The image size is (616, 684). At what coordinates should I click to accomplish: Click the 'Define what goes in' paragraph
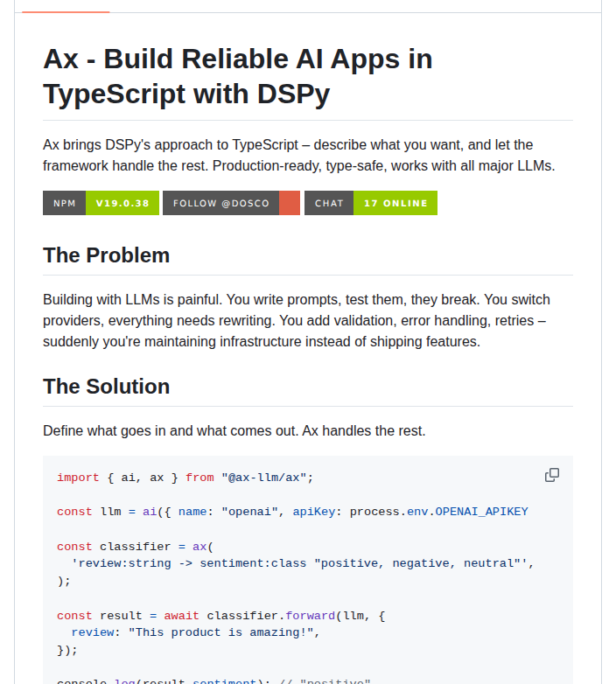(x=234, y=430)
